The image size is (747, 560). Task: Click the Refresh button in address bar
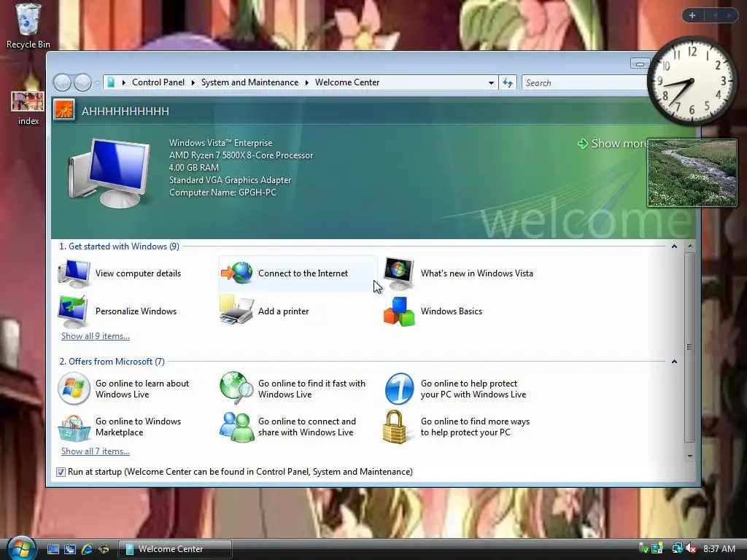[x=508, y=83]
